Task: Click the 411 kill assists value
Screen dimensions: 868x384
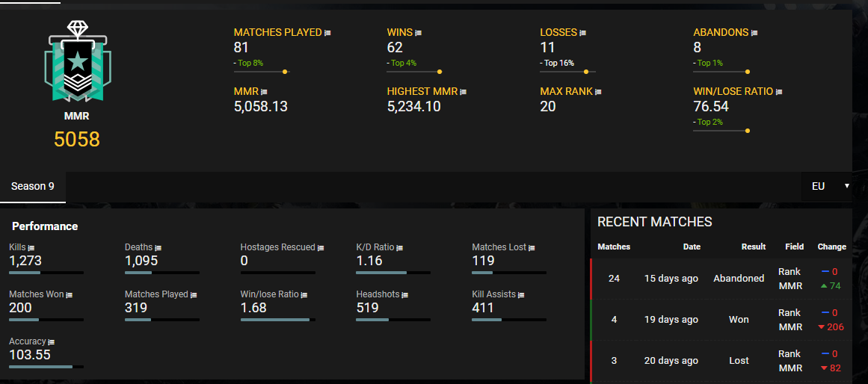Action: [483, 308]
